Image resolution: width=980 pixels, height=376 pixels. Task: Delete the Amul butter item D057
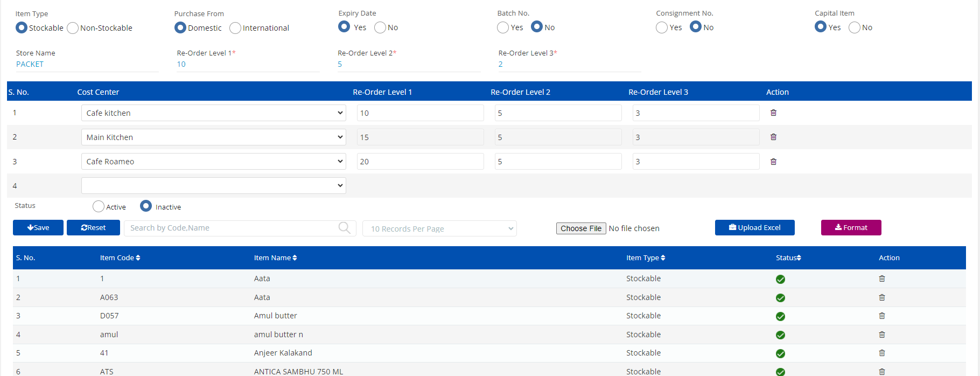tap(882, 316)
